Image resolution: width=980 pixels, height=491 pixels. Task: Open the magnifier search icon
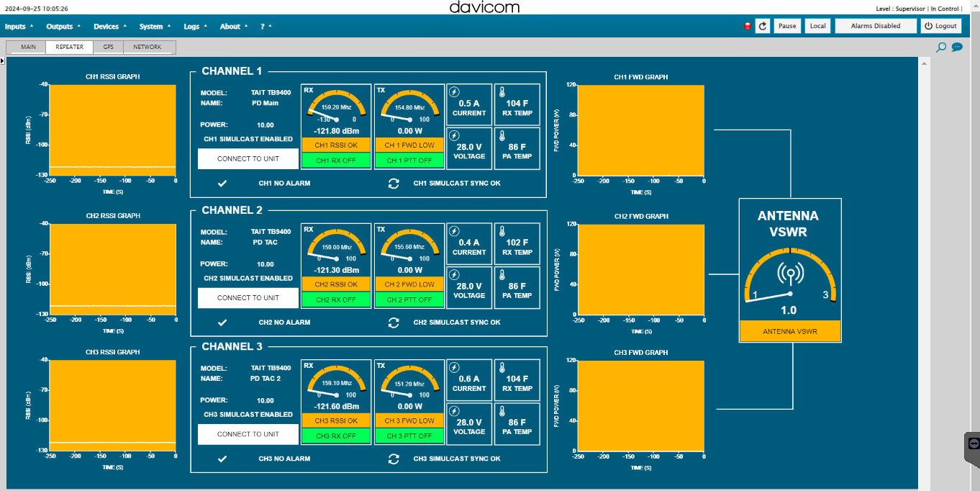click(x=941, y=48)
